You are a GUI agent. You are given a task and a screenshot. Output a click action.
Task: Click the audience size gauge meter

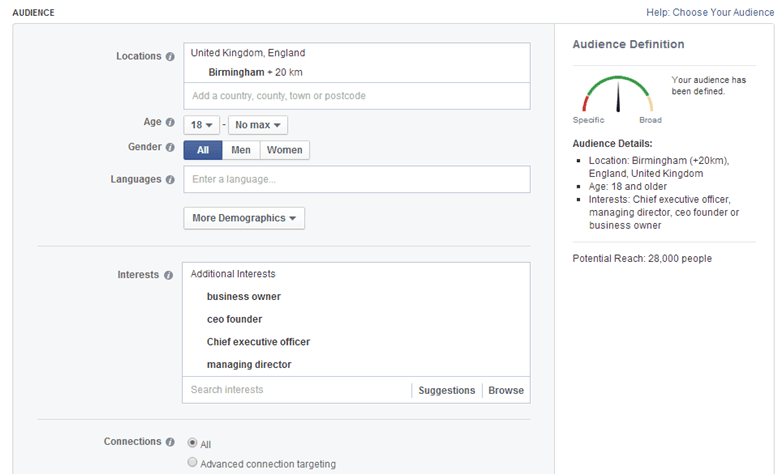tap(618, 94)
